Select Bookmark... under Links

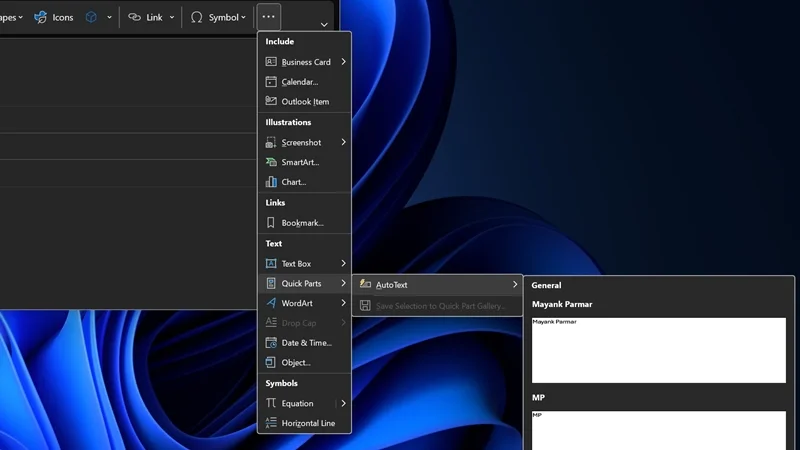tap(304, 223)
